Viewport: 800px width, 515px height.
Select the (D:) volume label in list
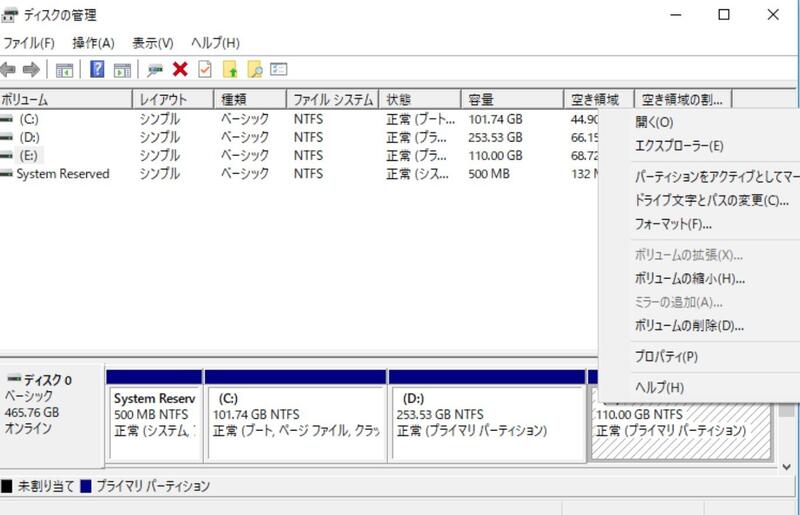29,137
